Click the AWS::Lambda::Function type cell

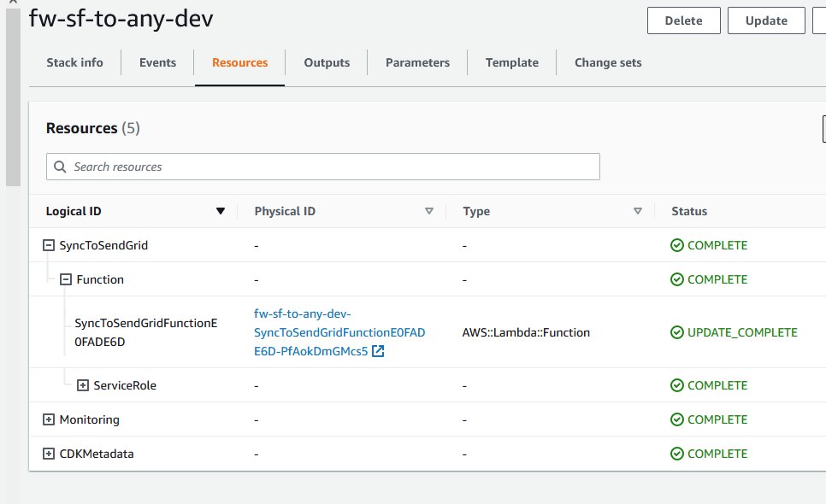pos(526,332)
